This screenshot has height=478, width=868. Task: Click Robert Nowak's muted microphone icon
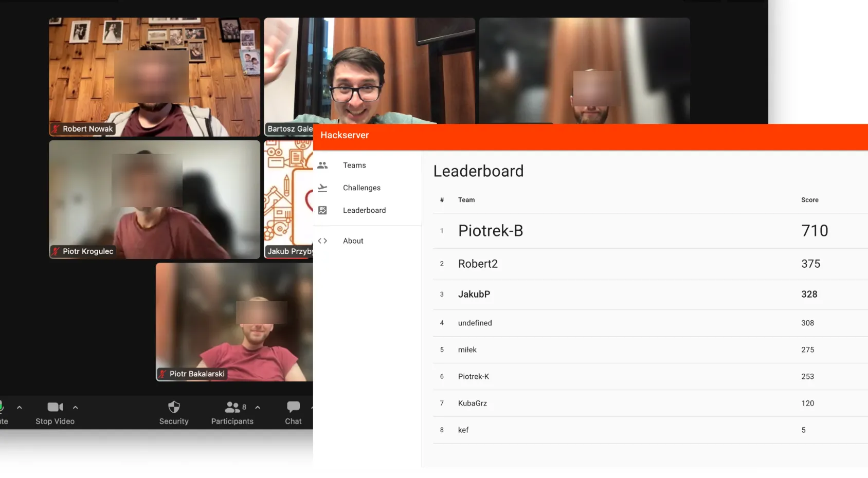pyautogui.click(x=56, y=129)
